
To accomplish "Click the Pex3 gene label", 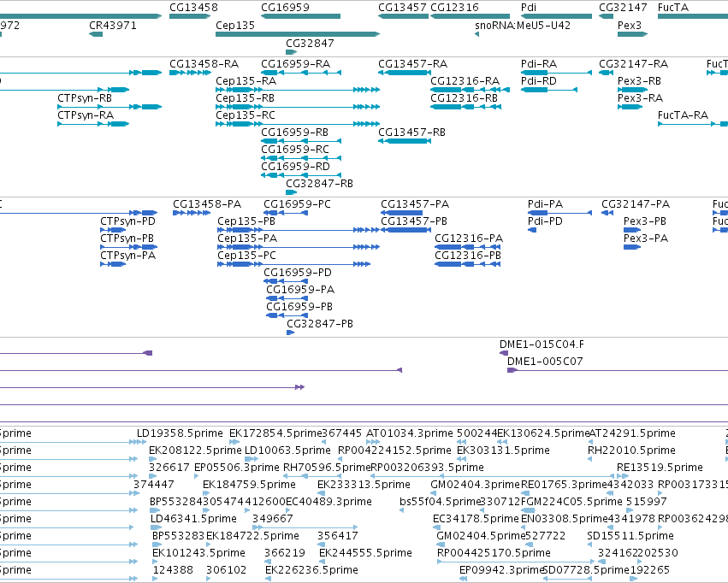I will tap(630, 25).
